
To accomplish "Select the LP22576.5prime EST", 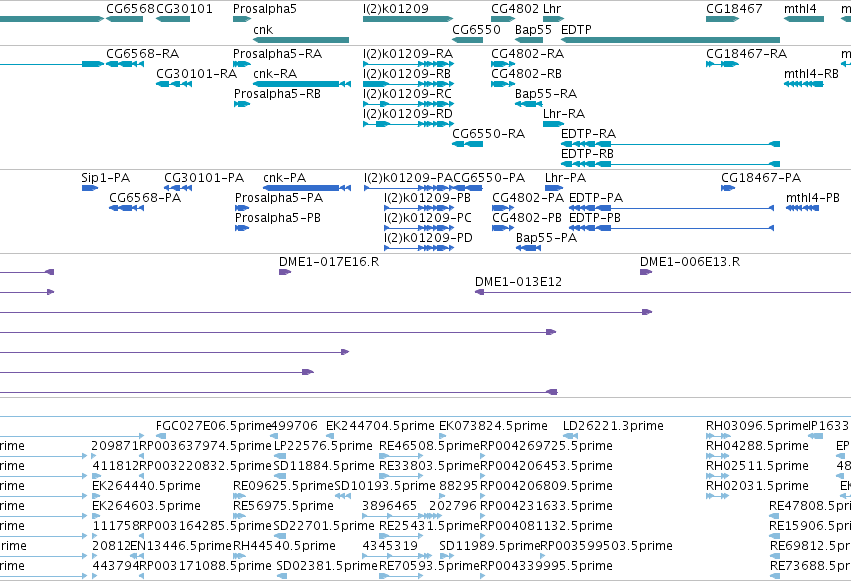I will tap(280, 456).
